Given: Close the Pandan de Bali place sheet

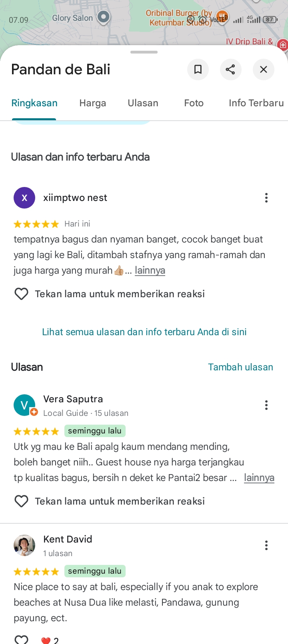Looking at the screenshot, I should tap(263, 70).
